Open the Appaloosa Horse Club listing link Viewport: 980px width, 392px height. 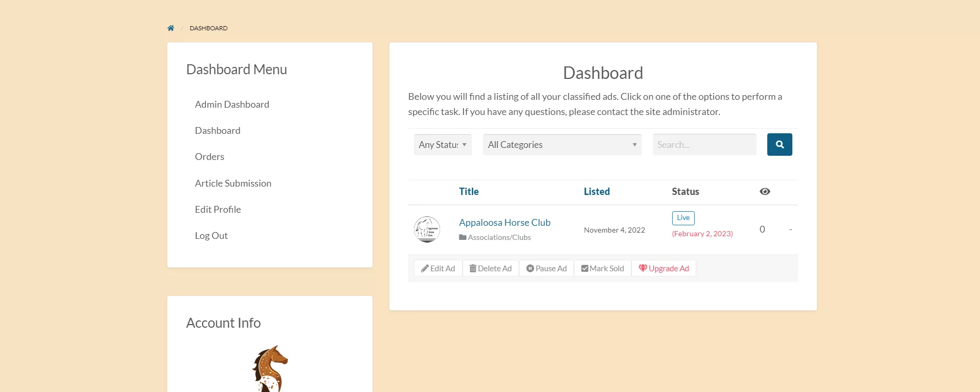[x=504, y=223]
